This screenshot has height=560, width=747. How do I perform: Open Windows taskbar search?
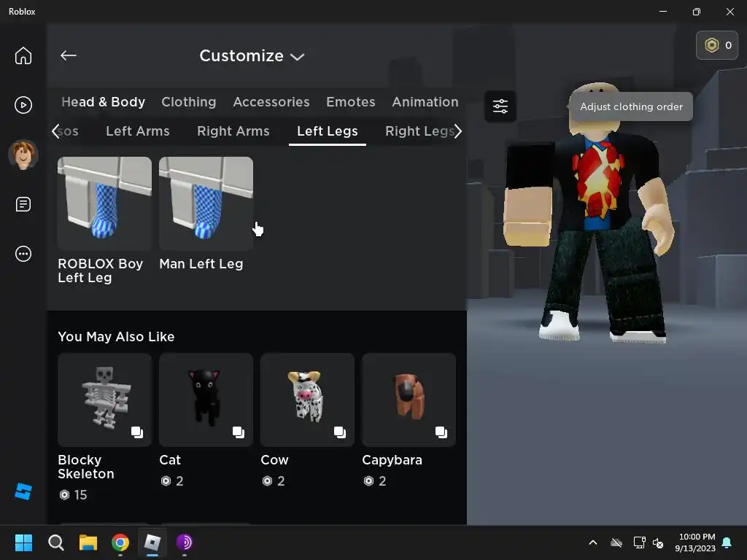point(55,542)
